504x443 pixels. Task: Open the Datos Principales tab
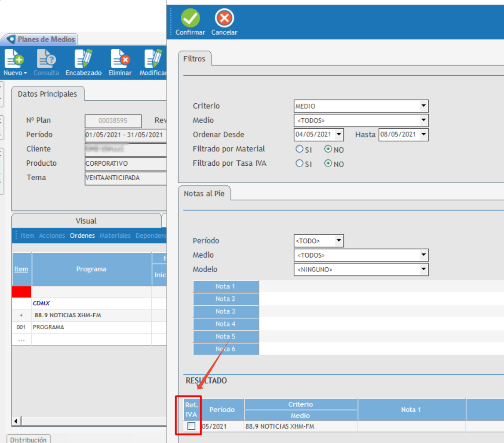coord(47,94)
